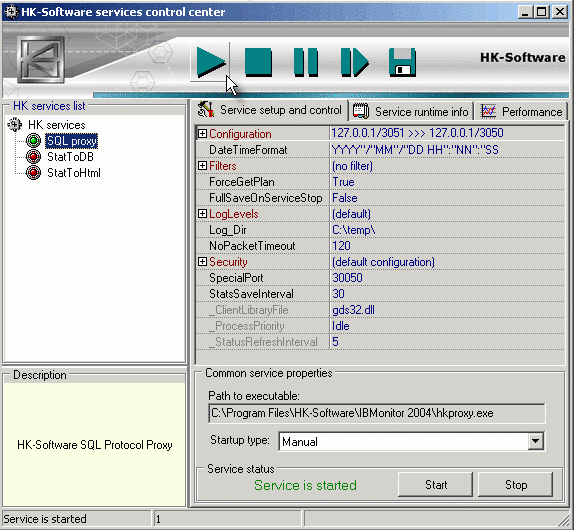Click the green play start service toolbar icon
Viewport: 574px width, 530px height.
(211, 62)
